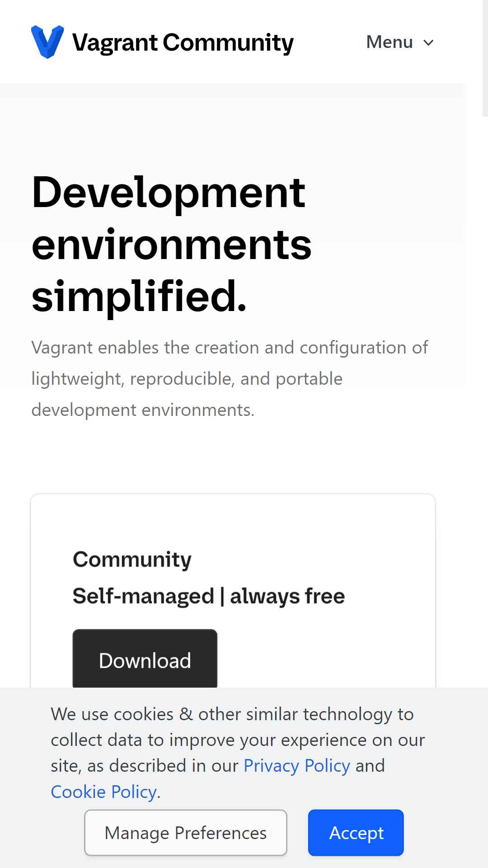Accept the cookie consent
488x868 pixels.
coord(356,833)
